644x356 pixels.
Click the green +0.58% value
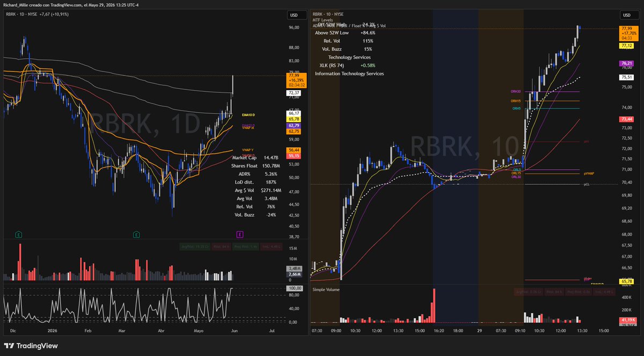point(368,65)
